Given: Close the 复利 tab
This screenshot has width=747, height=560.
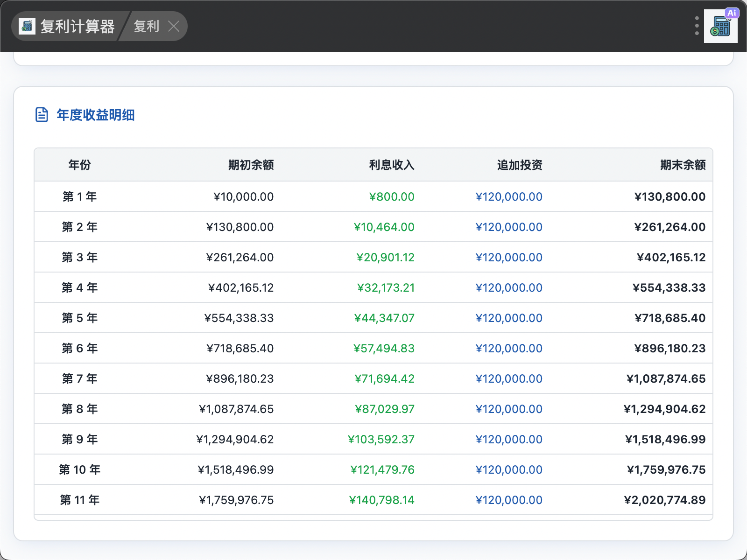Looking at the screenshot, I should click(x=174, y=26).
